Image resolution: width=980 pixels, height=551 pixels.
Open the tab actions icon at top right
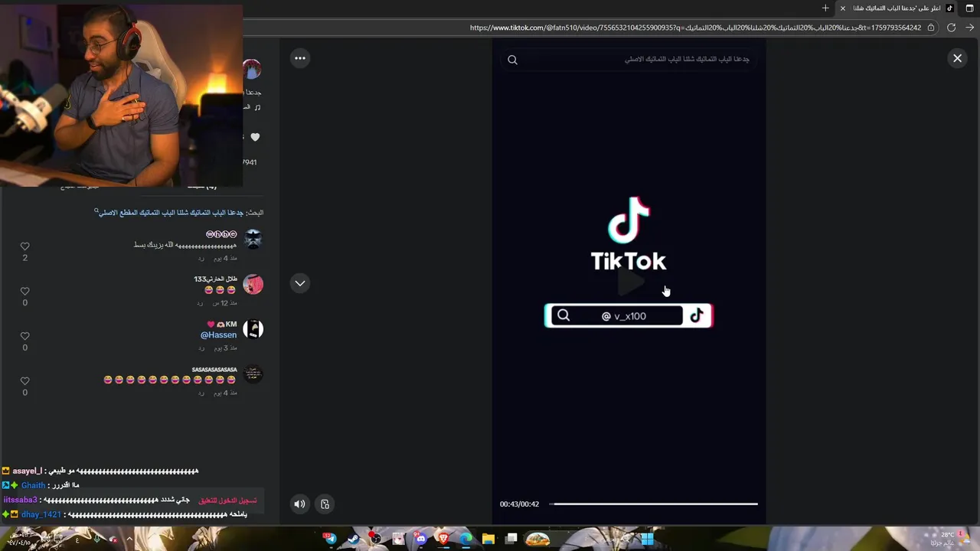[969, 8]
